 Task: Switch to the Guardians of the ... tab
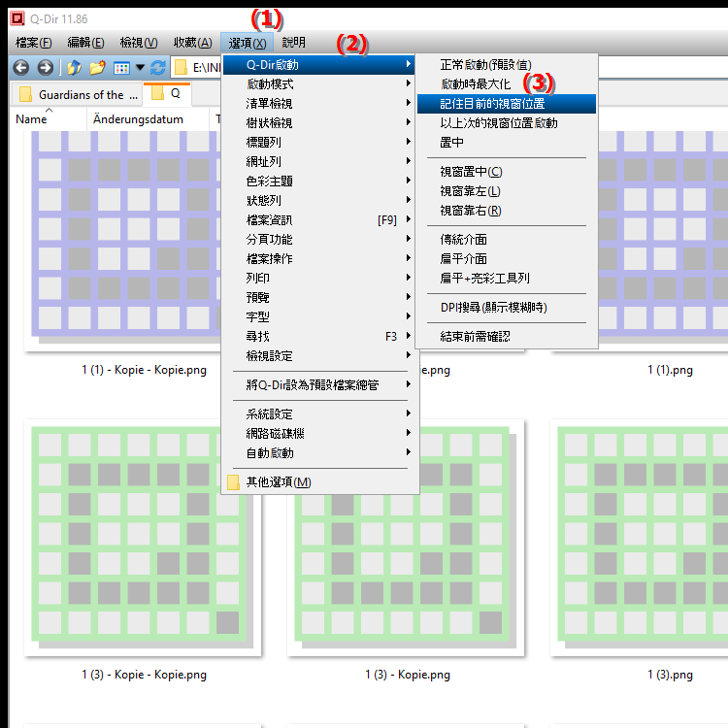[77, 95]
